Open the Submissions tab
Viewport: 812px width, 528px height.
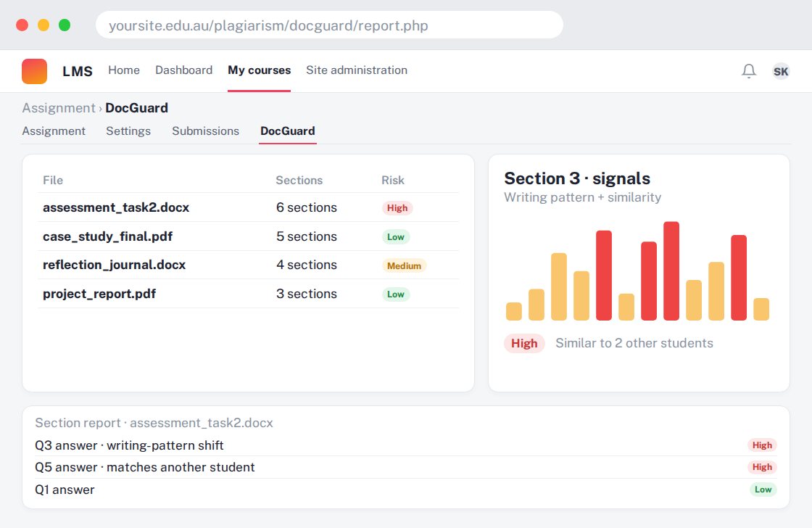pyautogui.click(x=206, y=131)
